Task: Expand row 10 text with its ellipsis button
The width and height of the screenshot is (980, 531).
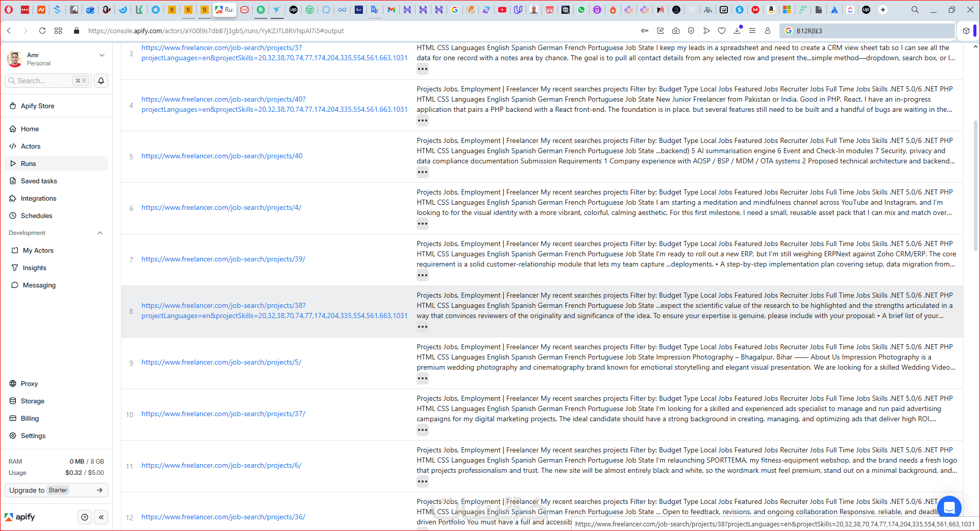Action: coord(423,430)
